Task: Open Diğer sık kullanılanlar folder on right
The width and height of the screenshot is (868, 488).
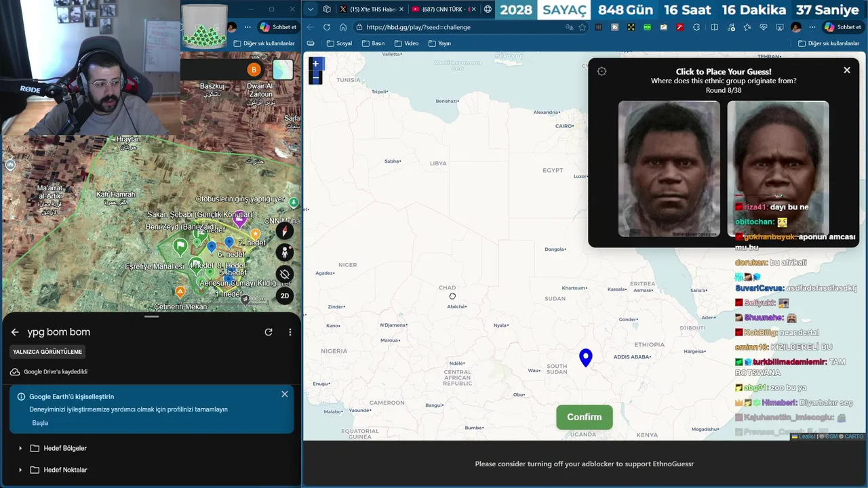Action: [828, 43]
